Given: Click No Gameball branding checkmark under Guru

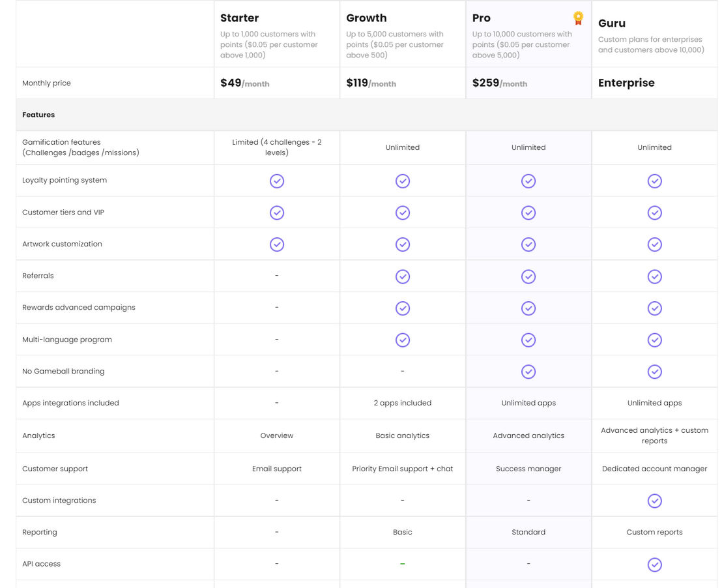Looking at the screenshot, I should 654,372.
